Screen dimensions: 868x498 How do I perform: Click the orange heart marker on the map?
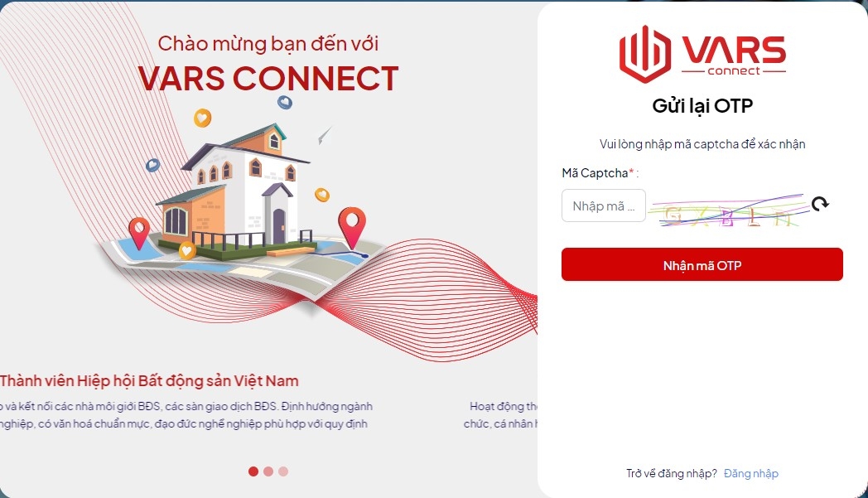186,251
